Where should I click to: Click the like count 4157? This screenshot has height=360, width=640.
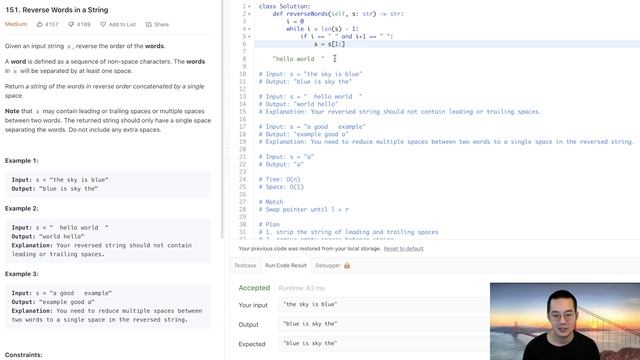(51, 24)
